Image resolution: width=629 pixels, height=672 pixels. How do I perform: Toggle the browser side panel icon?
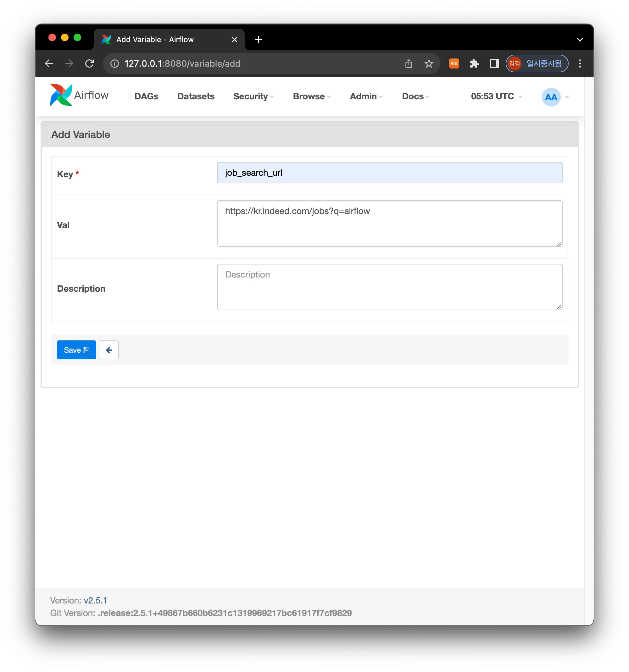pyautogui.click(x=494, y=63)
